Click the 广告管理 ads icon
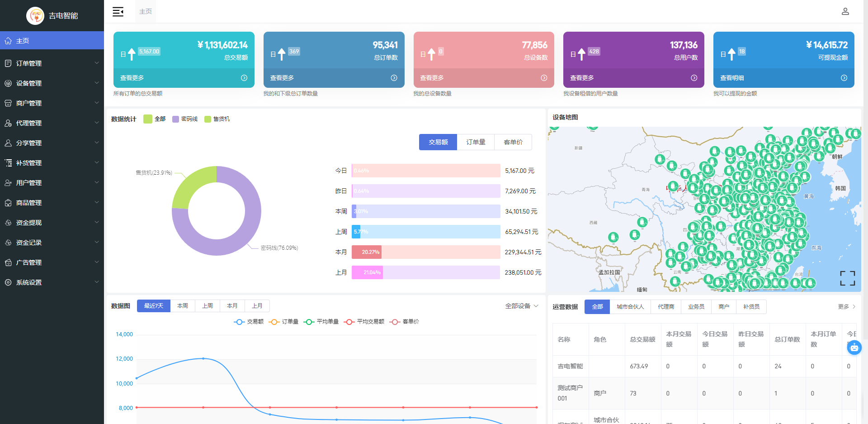Image resolution: width=868 pixels, height=424 pixels. pos(8,262)
